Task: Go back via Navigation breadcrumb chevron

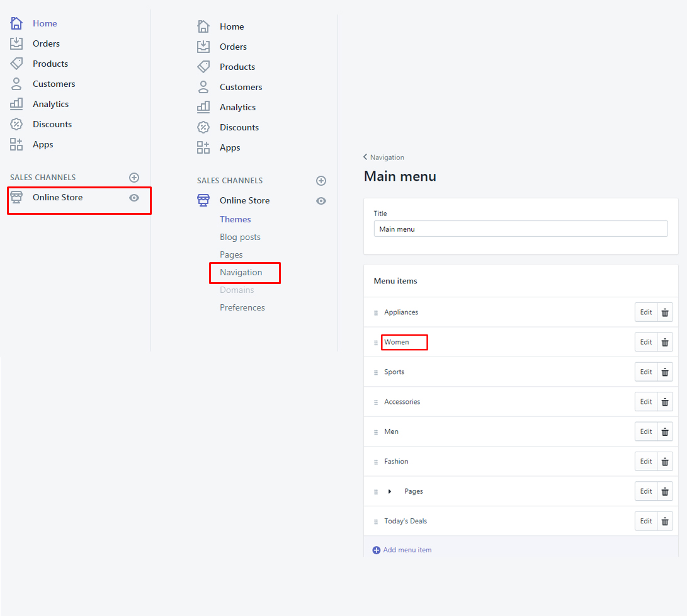Action: click(x=366, y=157)
